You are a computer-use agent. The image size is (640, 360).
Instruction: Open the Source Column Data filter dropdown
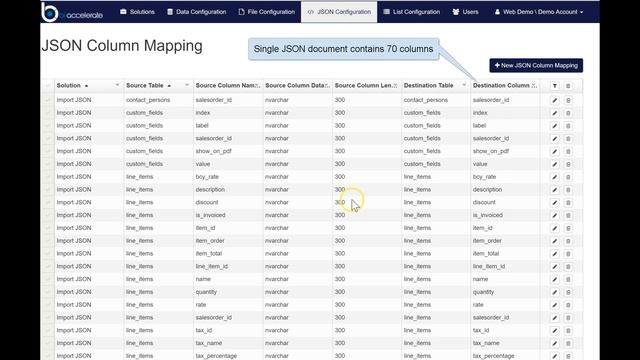point(327,85)
